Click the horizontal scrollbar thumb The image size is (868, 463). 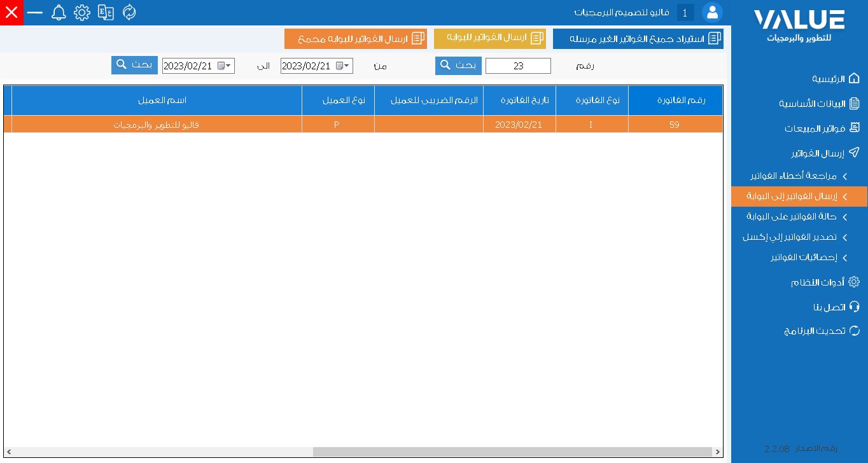pyautogui.click(x=512, y=452)
